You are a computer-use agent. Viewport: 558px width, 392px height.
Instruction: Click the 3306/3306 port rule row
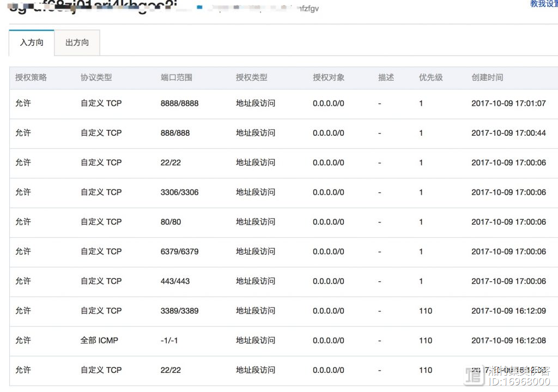click(179, 192)
